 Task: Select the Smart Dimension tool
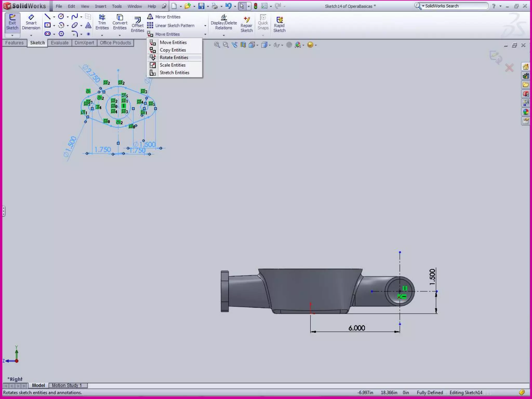pos(31,18)
